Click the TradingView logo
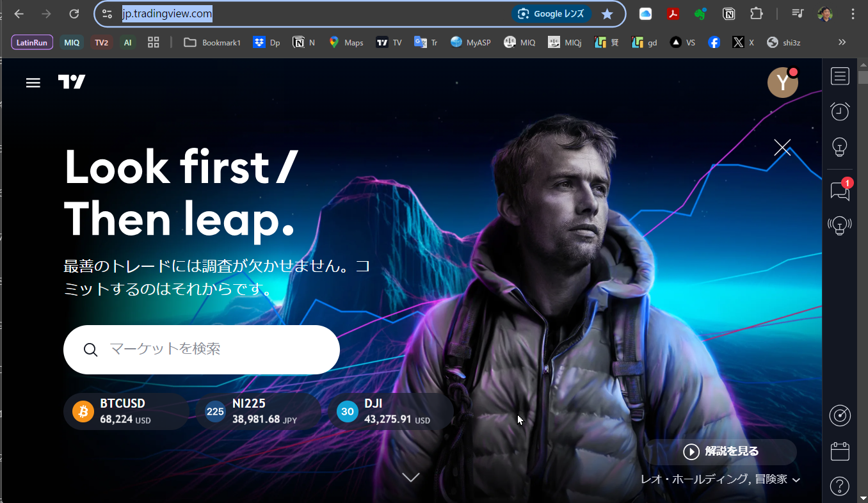 [x=72, y=82]
